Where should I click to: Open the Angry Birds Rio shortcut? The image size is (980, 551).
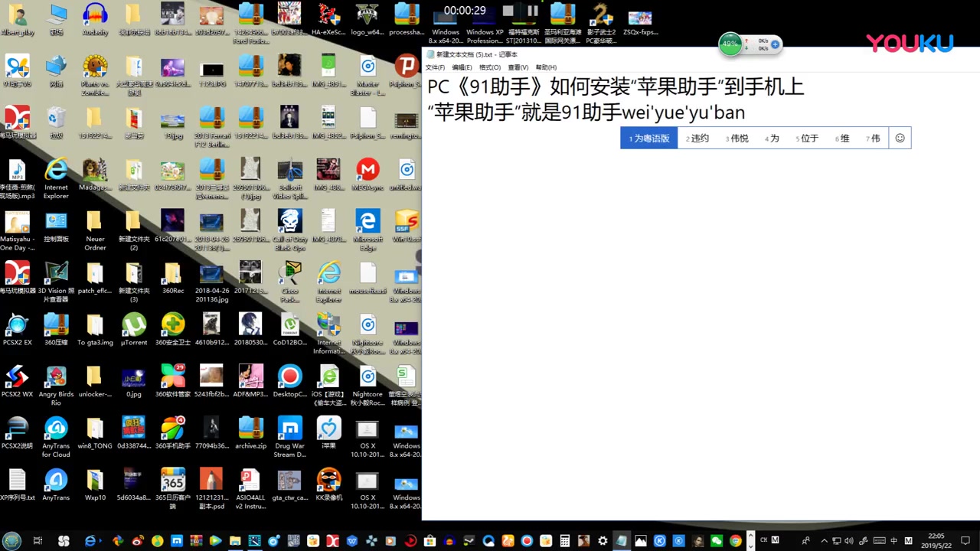pos(56,386)
